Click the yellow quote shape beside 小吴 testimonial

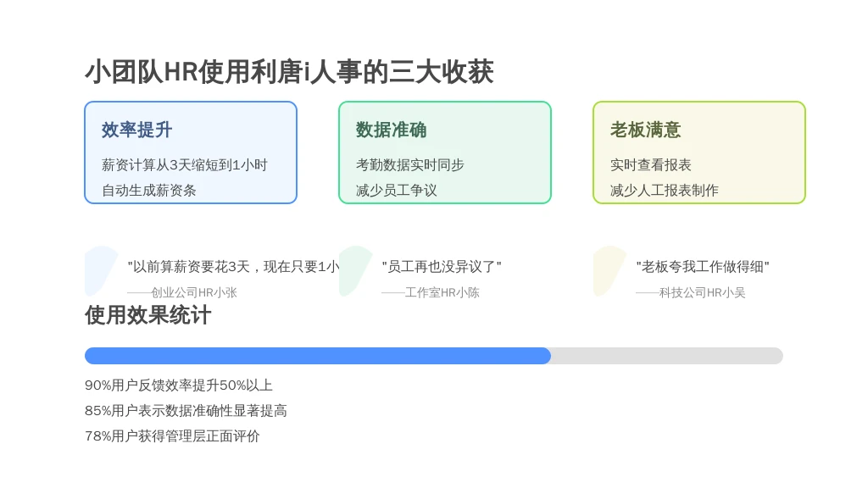click(609, 271)
